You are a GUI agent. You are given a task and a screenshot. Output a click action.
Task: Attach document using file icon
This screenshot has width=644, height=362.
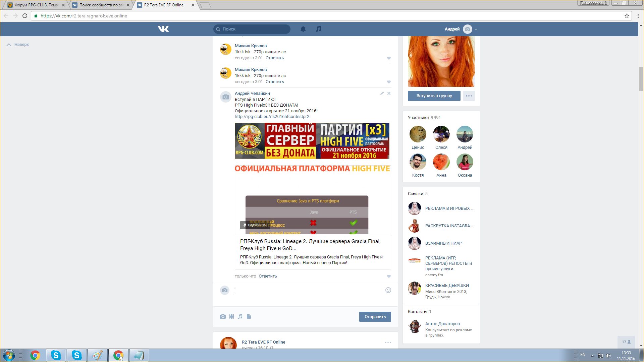[249, 316]
